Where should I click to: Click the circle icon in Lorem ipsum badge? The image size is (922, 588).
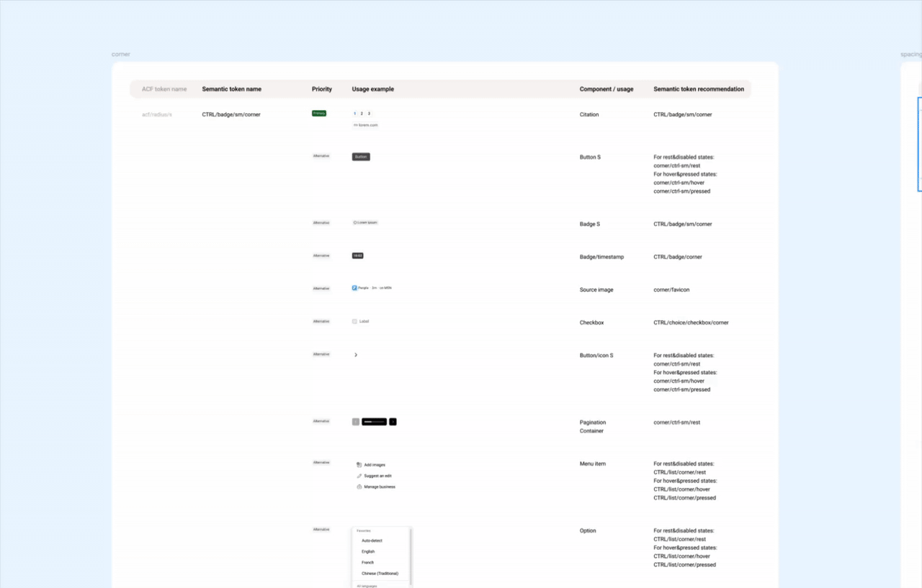coord(355,222)
